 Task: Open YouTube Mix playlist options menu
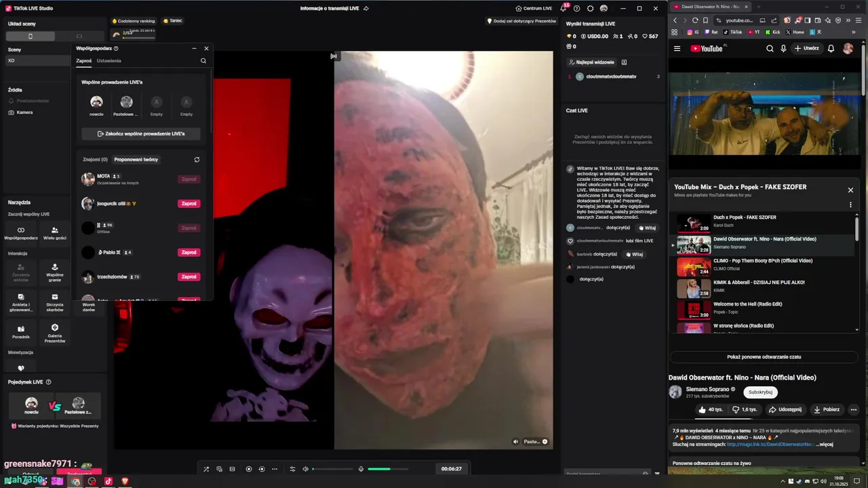(850, 205)
